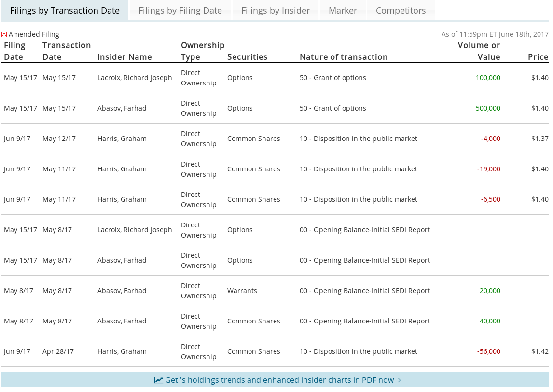Open the Filings by Insider tab
Screen dimensions: 553x392
pyautogui.click(x=275, y=11)
